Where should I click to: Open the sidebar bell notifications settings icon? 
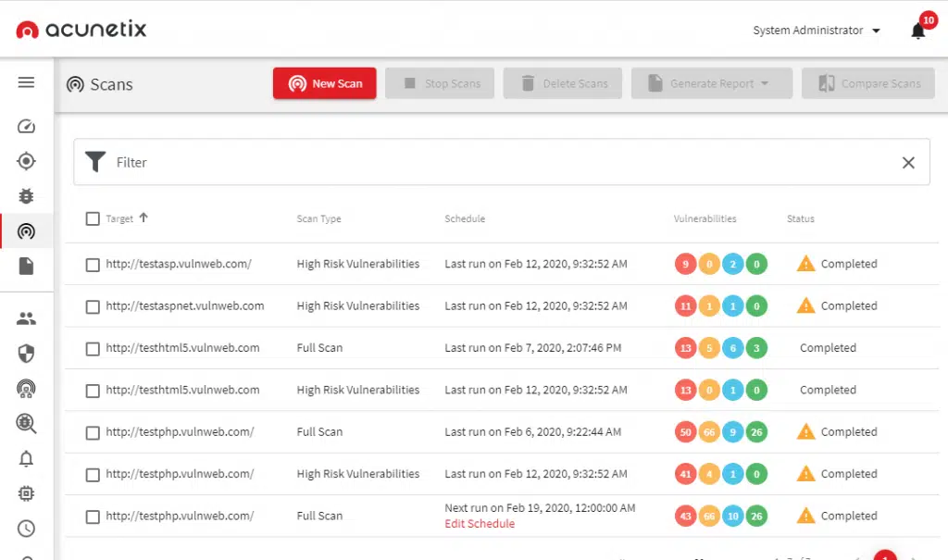click(26, 459)
